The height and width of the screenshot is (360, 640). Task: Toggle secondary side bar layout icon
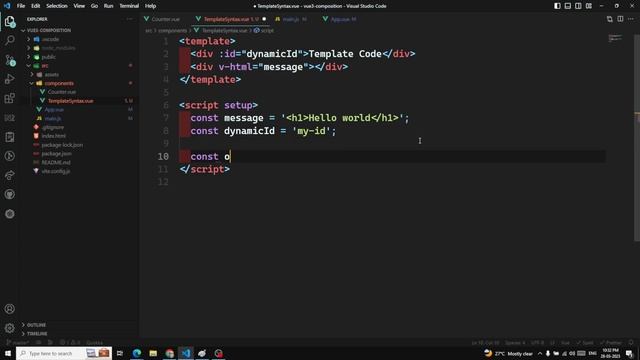(578, 6)
